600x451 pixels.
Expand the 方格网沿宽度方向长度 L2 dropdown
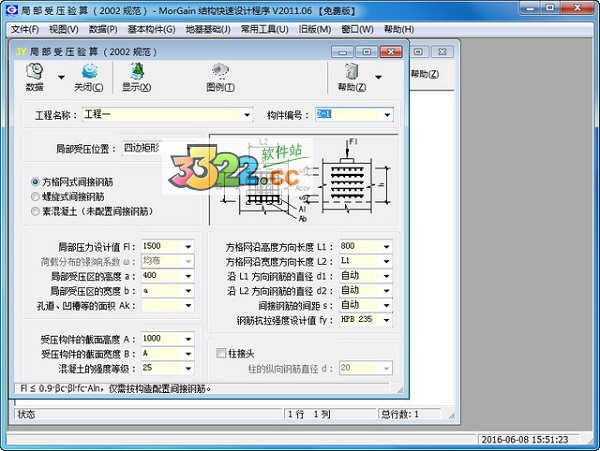click(x=386, y=262)
